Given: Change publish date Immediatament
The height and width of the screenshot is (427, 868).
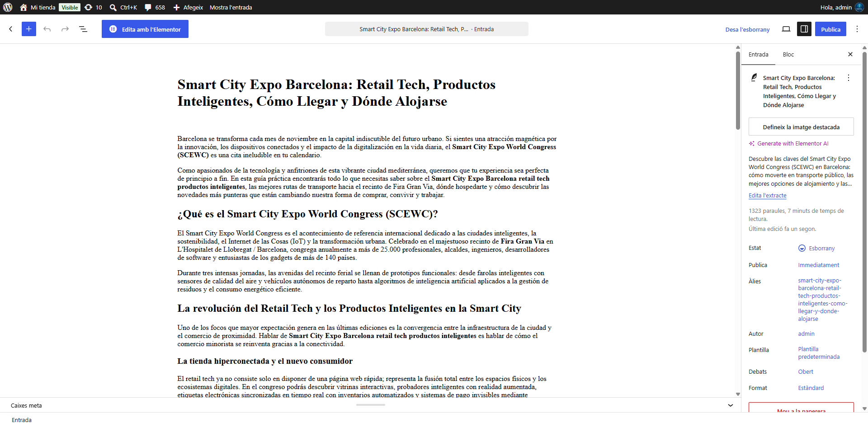Looking at the screenshot, I should 819,265.
